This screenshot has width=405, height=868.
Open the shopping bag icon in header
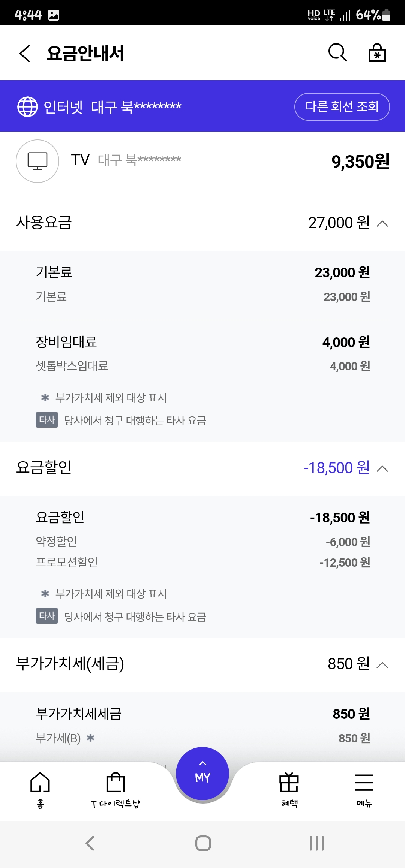[x=377, y=52]
